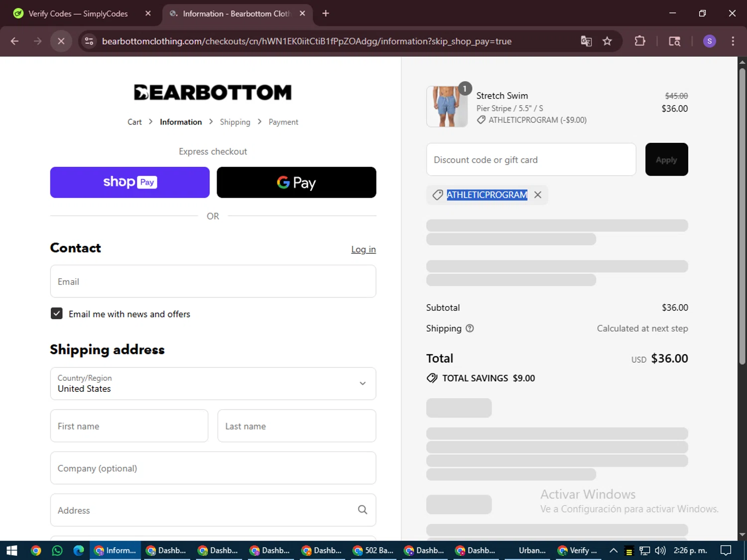Stop the page from loading
747x560 pixels.
(61, 41)
